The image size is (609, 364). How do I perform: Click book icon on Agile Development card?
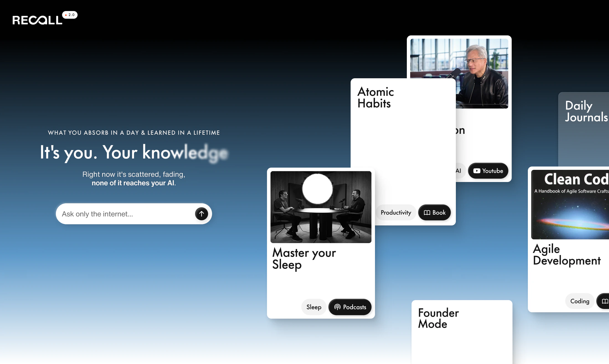(605, 301)
